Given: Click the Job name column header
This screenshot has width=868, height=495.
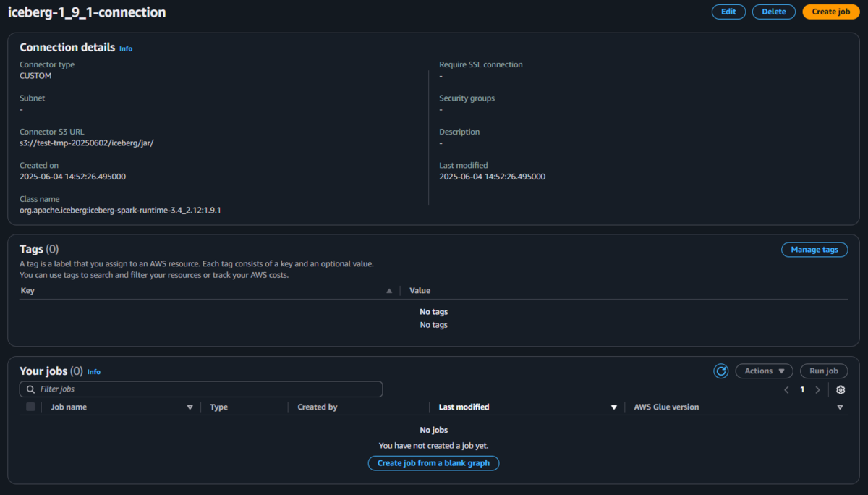Looking at the screenshot, I should tap(69, 407).
